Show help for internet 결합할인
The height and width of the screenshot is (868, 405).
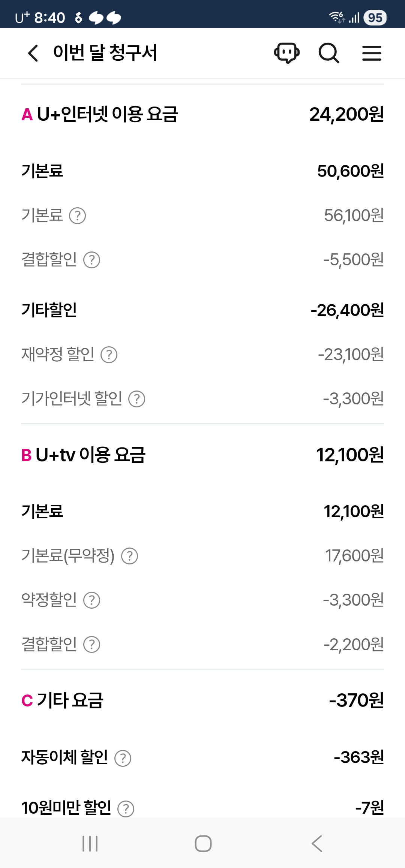pyautogui.click(x=91, y=260)
